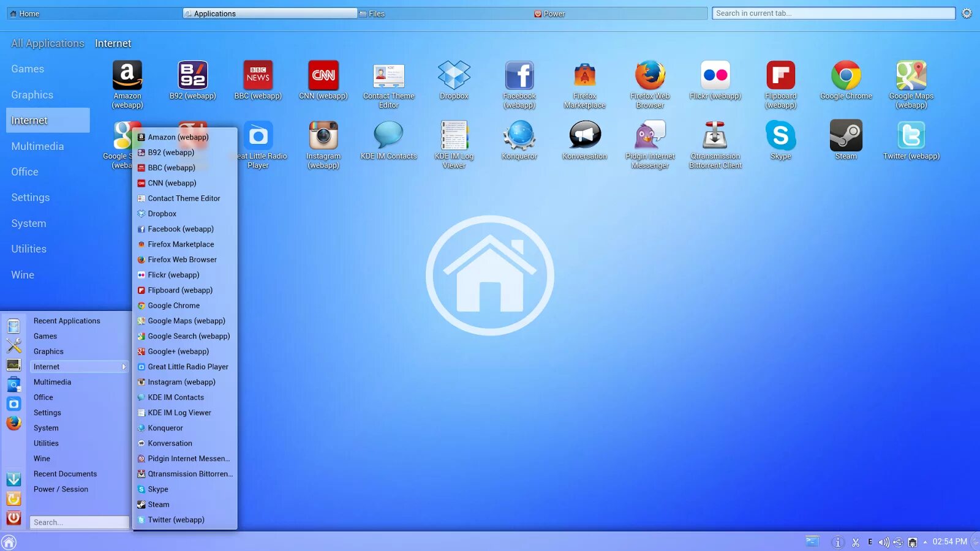
Task: Open Google Maps webapp grid icon
Action: coord(911,75)
